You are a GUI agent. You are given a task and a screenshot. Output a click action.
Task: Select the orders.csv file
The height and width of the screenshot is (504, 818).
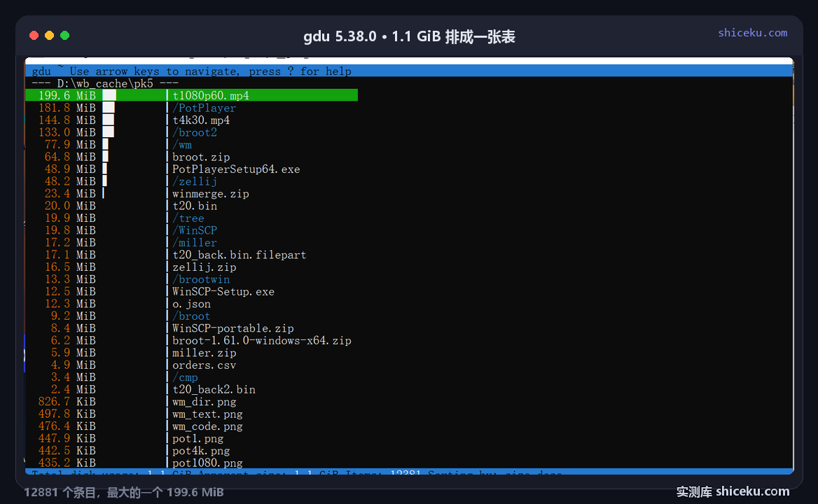coord(204,365)
